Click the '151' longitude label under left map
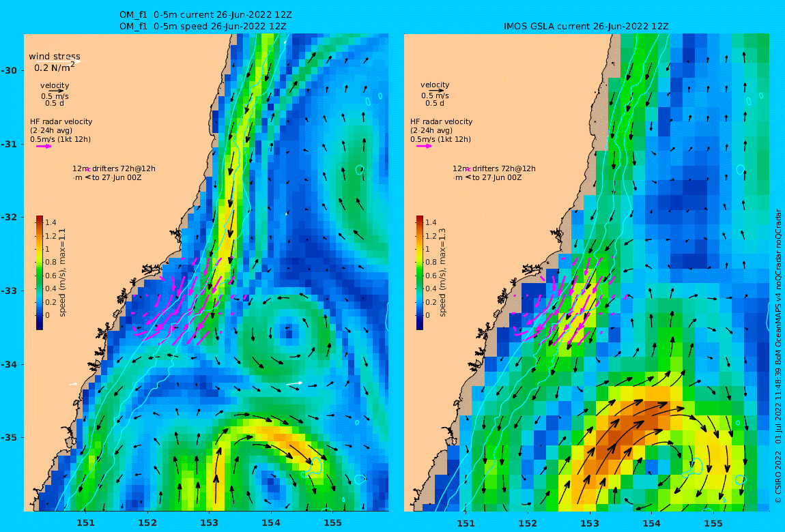 [85, 522]
